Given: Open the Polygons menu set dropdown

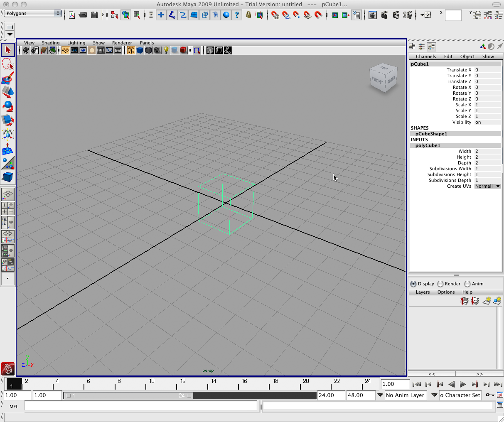Looking at the screenshot, I should point(33,13).
